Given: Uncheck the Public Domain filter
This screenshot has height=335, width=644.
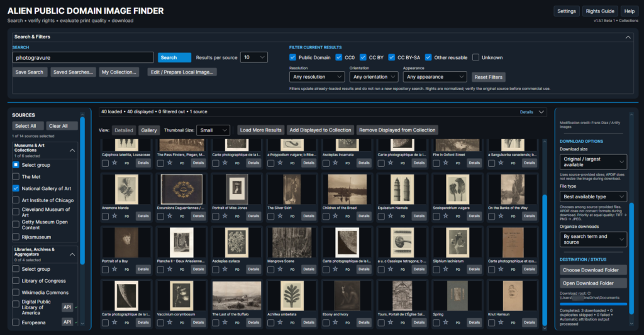Looking at the screenshot, I should point(292,57).
